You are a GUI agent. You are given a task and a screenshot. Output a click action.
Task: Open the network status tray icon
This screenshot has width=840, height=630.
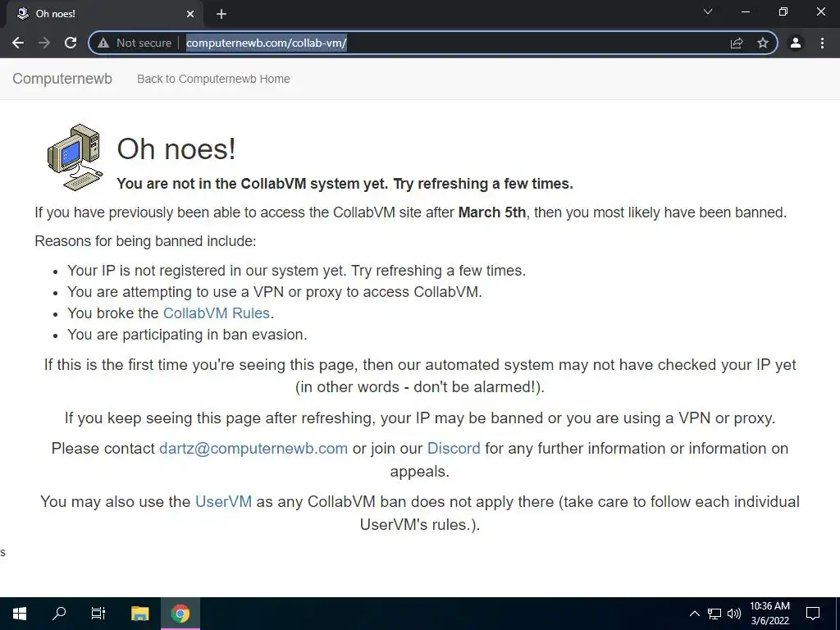click(x=714, y=614)
